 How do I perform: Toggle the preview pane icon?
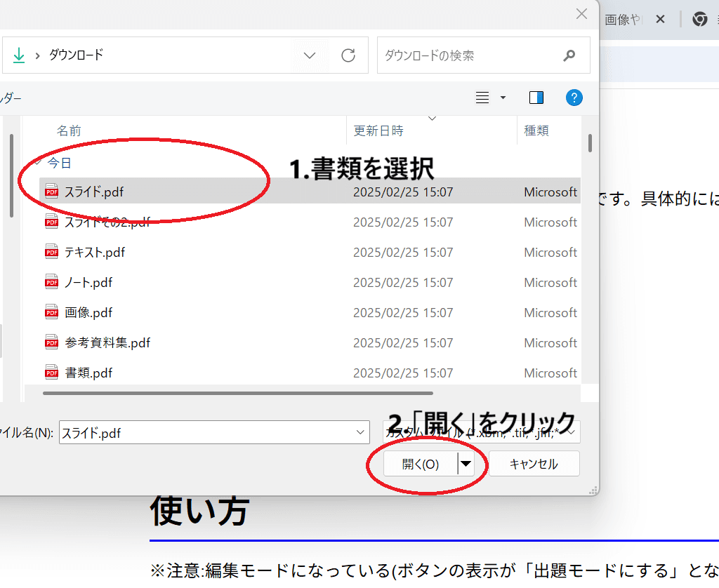click(x=536, y=98)
